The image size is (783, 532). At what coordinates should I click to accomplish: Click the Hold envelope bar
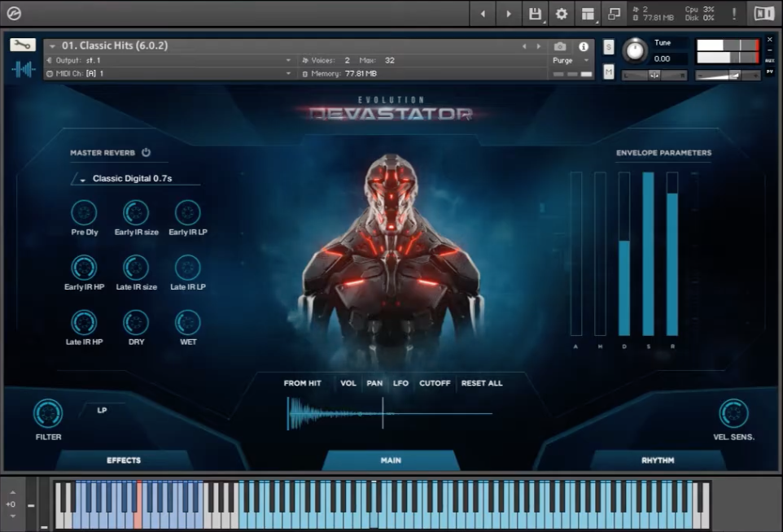pyautogui.click(x=600, y=254)
